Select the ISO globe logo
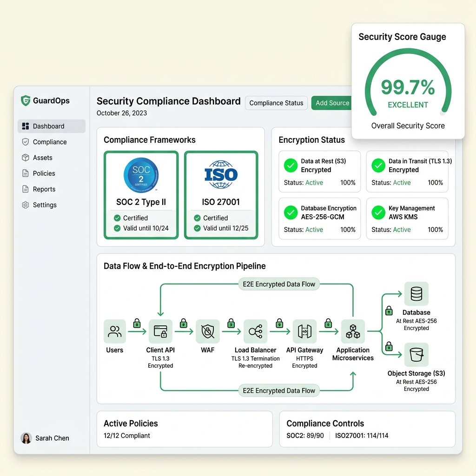The height and width of the screenshot is (476, 476). [221, 175]
